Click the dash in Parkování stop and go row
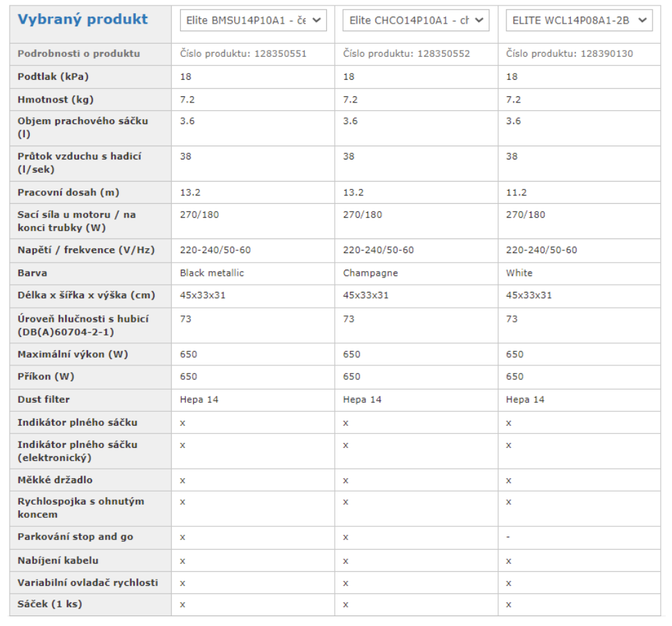The width and height of the screenshot is (672, 626). [509, 537]
